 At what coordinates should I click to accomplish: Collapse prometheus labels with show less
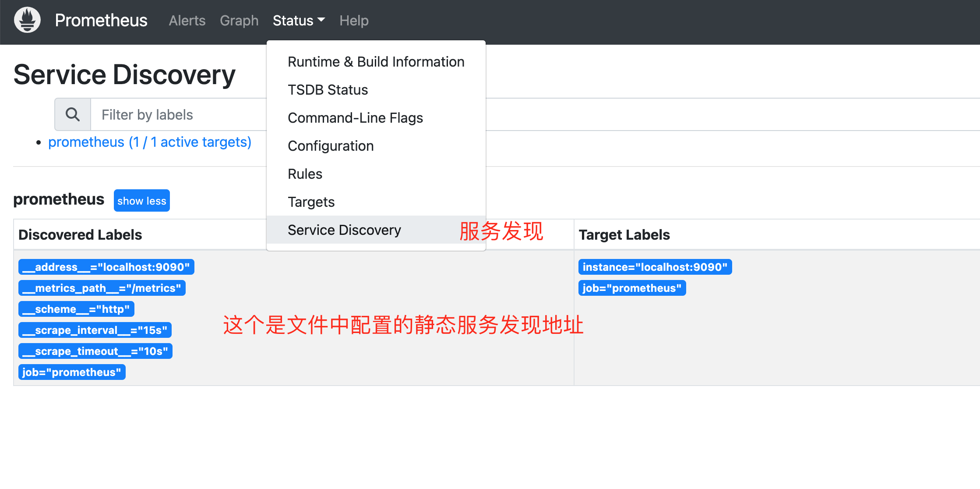coord(141,201)
